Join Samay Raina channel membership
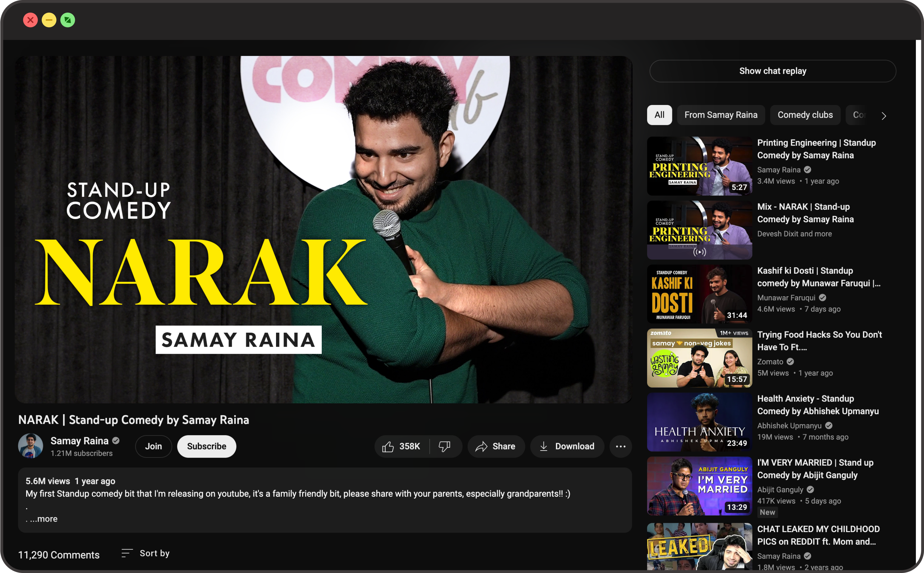This screenshot has height=573, width=924. pos(153,446)
